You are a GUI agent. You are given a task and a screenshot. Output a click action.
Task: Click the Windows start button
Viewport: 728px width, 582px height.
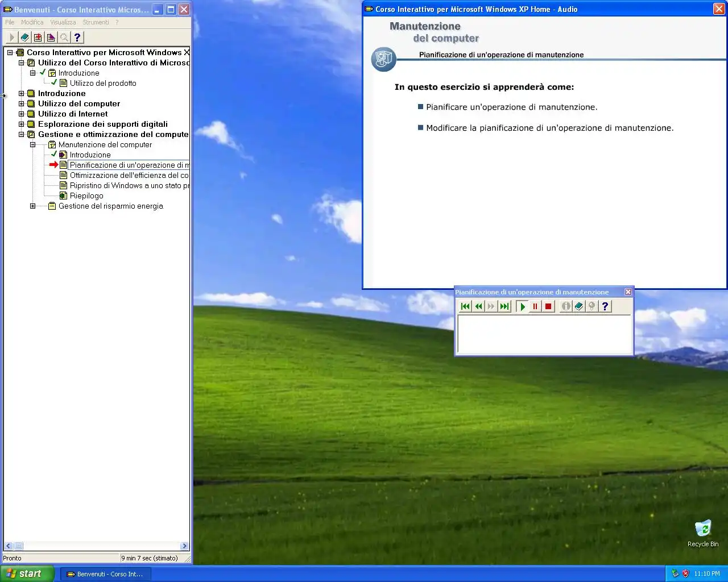pos(27,573)
